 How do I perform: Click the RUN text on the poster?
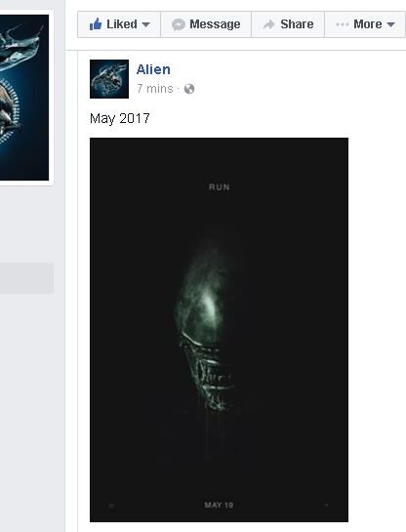pyautogui.click(x=220, y=187)
